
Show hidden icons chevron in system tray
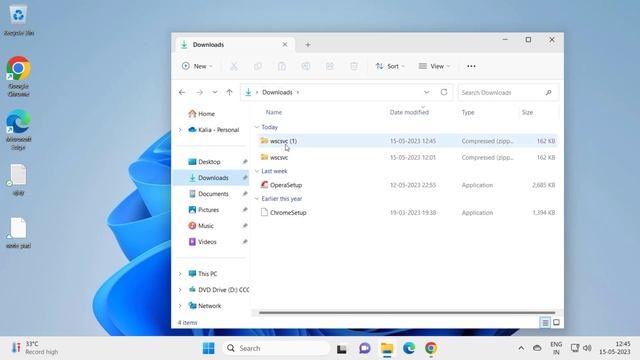pos(521,348)
